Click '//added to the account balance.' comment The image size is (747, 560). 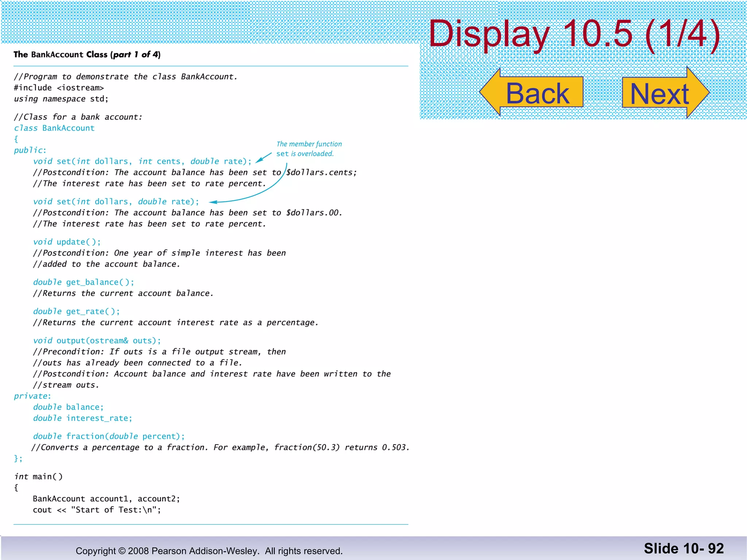(x=107, y=264)
